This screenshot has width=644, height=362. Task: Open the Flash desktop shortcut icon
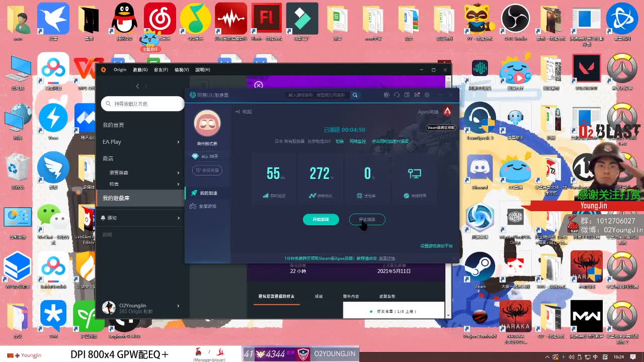tap(266, 22)
